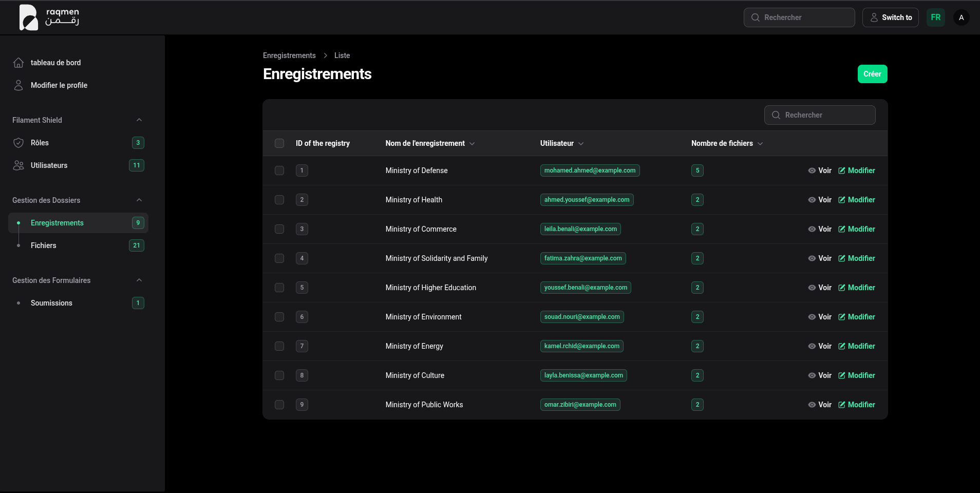Click the search magnifier icon in the table
980x493 pixels.
coord(776,115)
